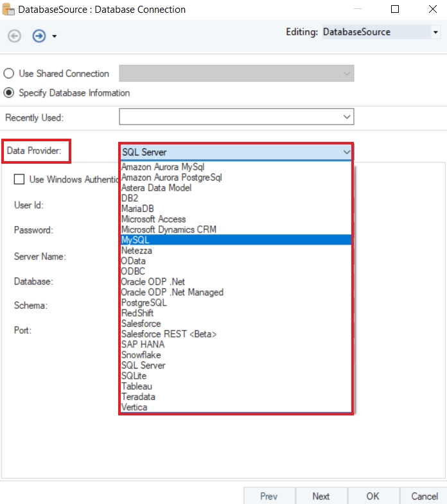This screenshot has height=504, width=447.
Task: Open the dropdown beside the forward arrow
Action: pos(55,37)
